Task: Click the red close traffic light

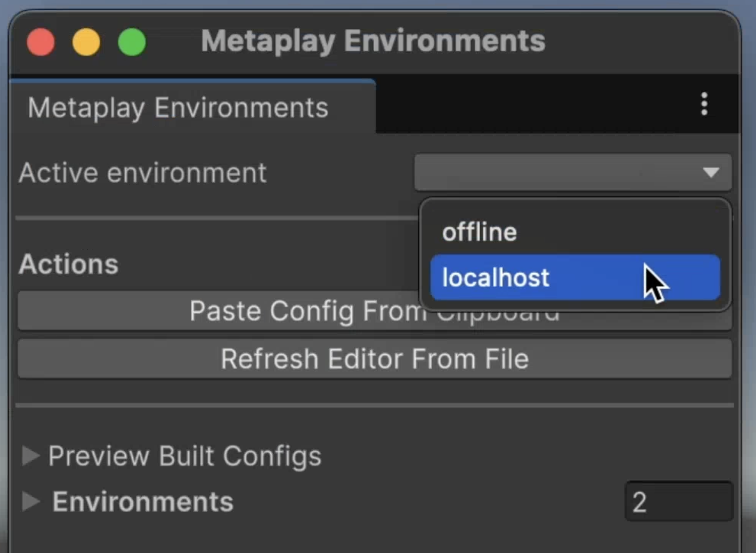Action: (x=40, y=42)
